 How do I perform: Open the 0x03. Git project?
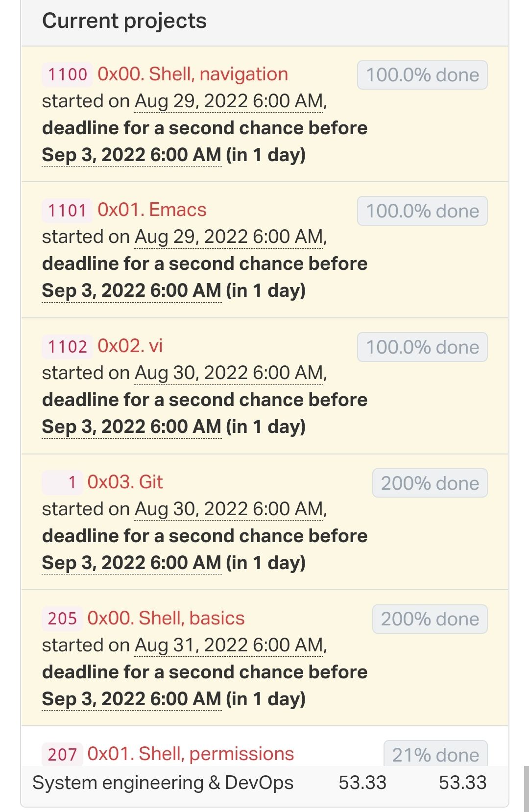[125, 482]
